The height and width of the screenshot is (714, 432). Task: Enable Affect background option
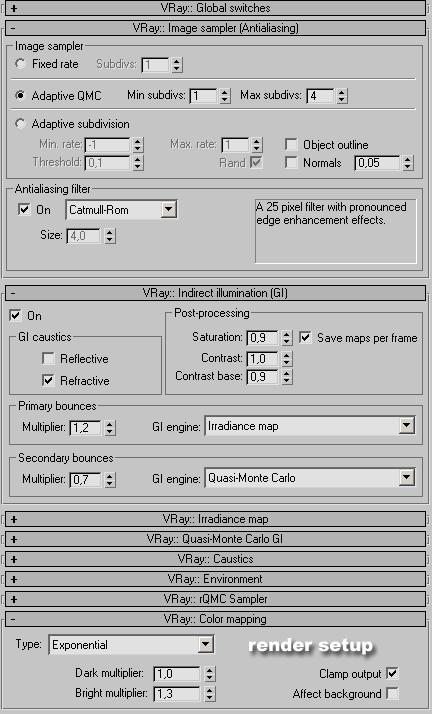coord(392,694)
